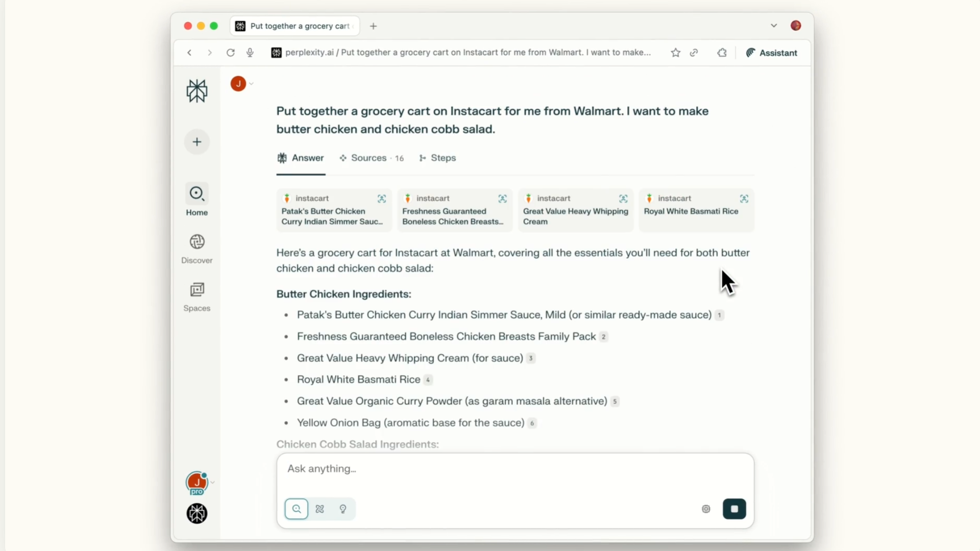Open the Assistant in the toolbar
The height and width of the screenshot is (551, 980).
[771, 53]
